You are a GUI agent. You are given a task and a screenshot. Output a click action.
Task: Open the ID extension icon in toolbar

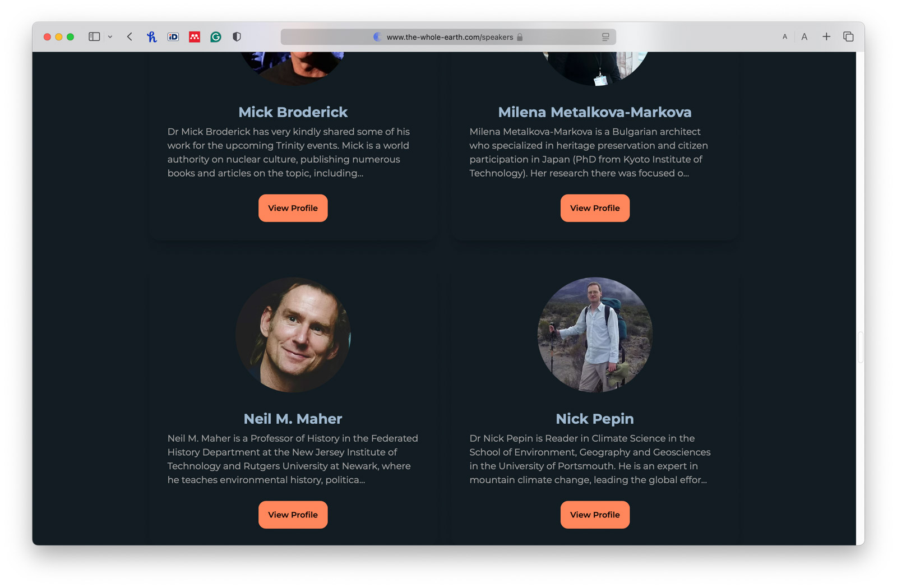click(x=173, y=37)
